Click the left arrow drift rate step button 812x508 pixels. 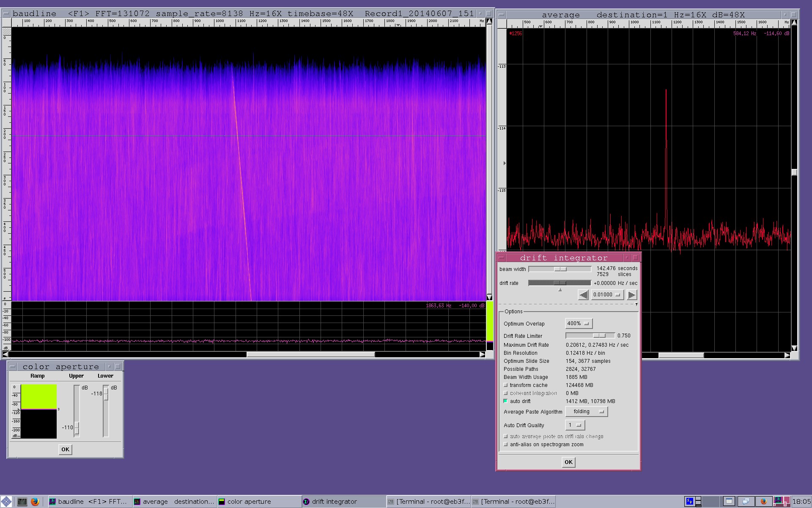[583, 295]
